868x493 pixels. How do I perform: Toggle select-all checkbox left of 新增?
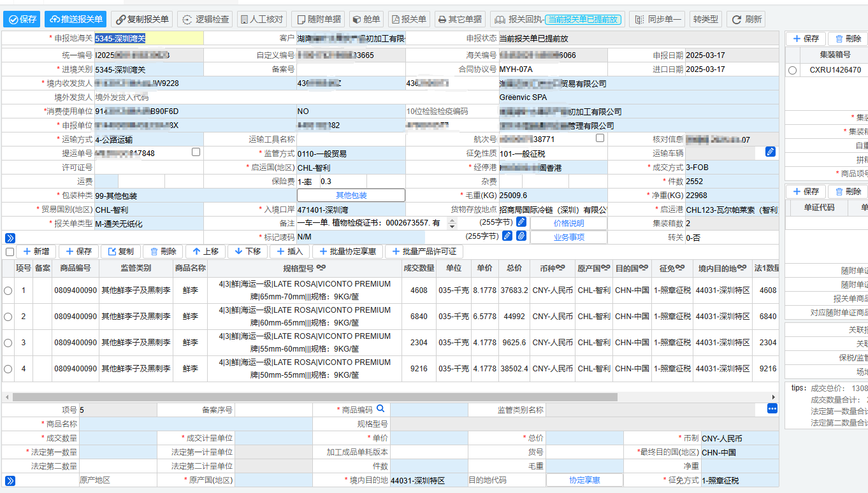[x=9, y=252]
